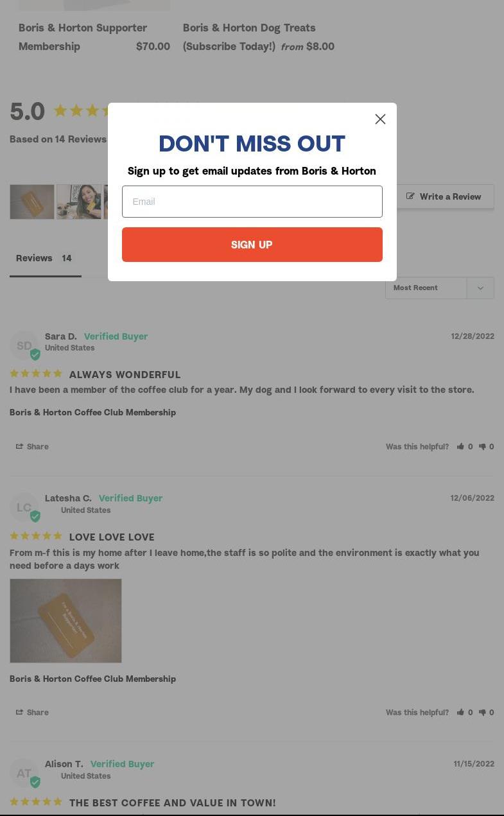Share Sara D.'s review
The height and width of the screenshot is (816, 504).
pos(32,447)
